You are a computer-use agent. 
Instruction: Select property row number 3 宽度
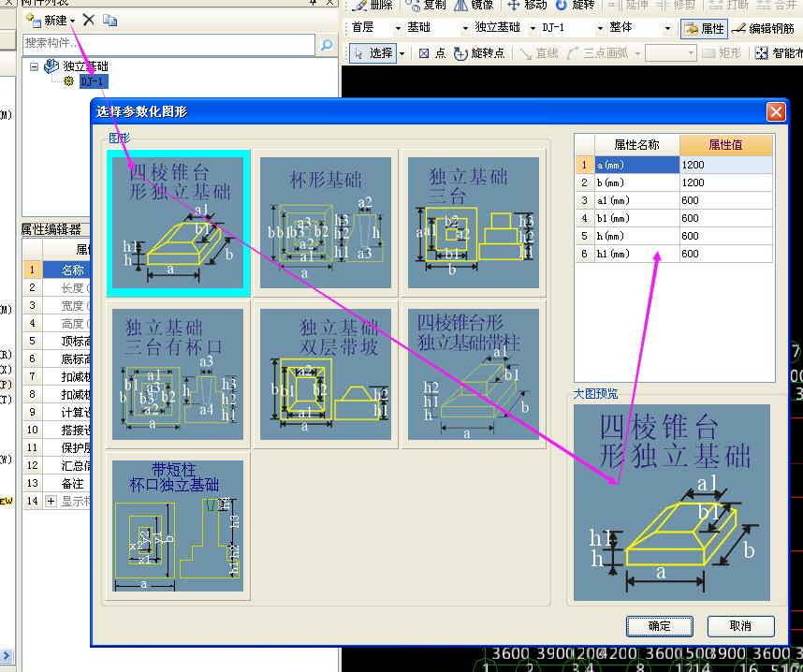click(57, 306)
